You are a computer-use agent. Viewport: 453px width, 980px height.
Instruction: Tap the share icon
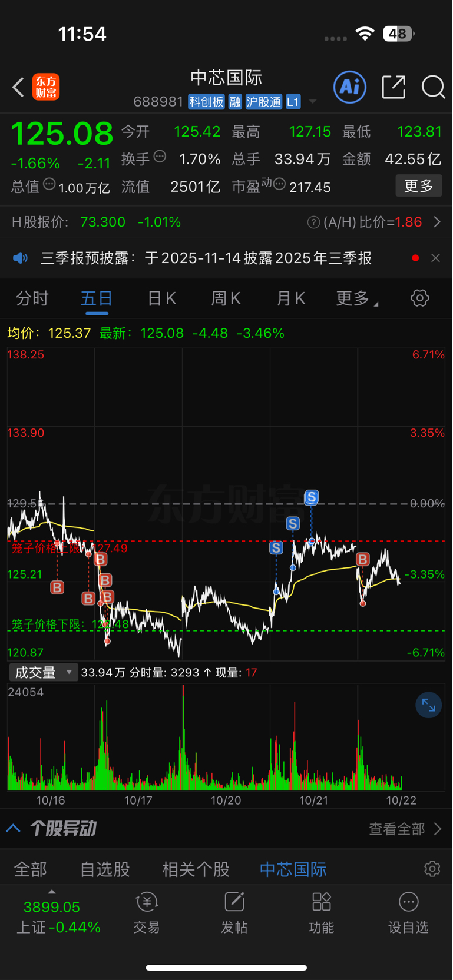[x=394, y=87]
